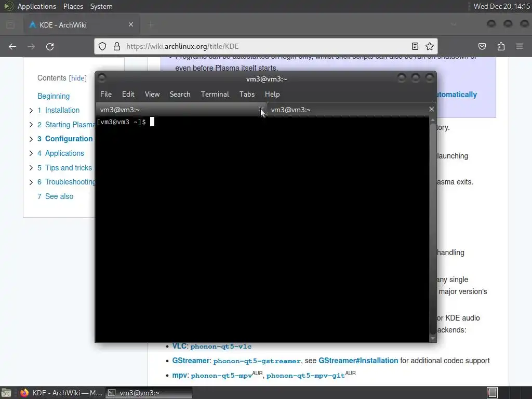The height and width of the screenshot is (399, 532).
Task: Jump to Beginning in contents
Action: pyautogui.click(x=54, y=96)
